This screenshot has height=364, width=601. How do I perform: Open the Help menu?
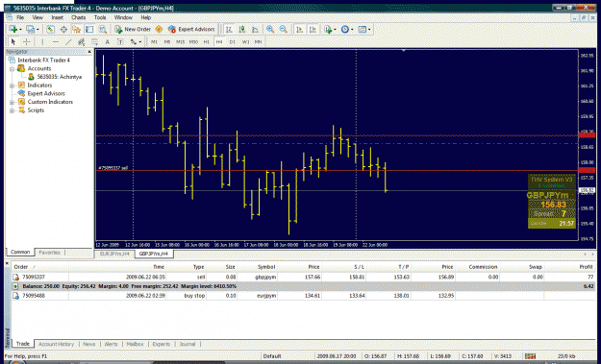[x=145, y=17]
